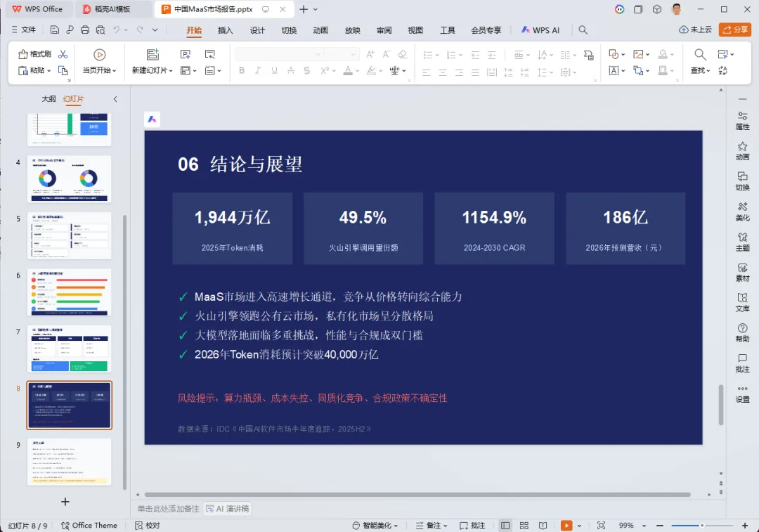Open the Materials (素材) side panel icon
This screenshot has width=759, height=532.
(x=743, y=272)
